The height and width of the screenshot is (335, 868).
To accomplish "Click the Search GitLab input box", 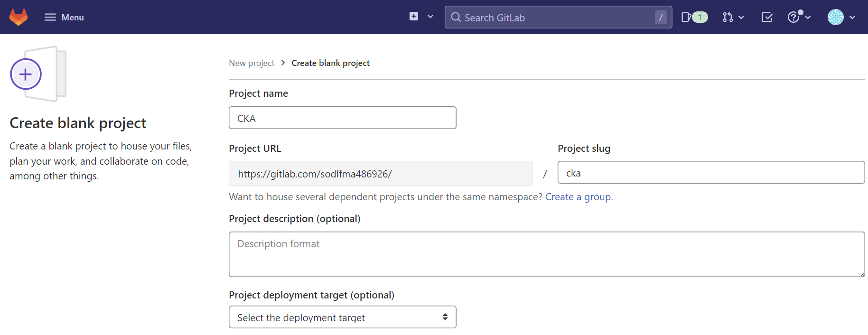I will pyautogui.click(x=555, y=18).
